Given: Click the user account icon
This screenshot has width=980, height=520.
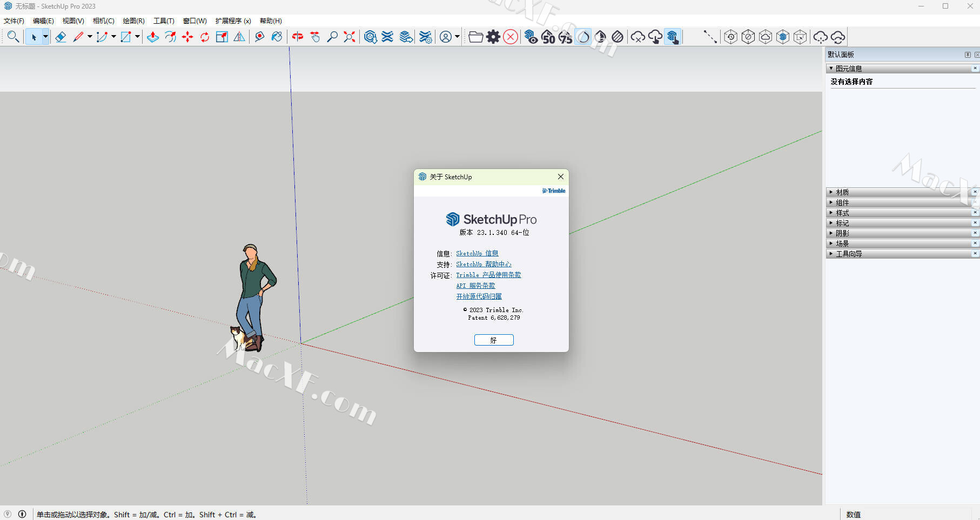Looking at the screenshot, I should pos(446,37).
